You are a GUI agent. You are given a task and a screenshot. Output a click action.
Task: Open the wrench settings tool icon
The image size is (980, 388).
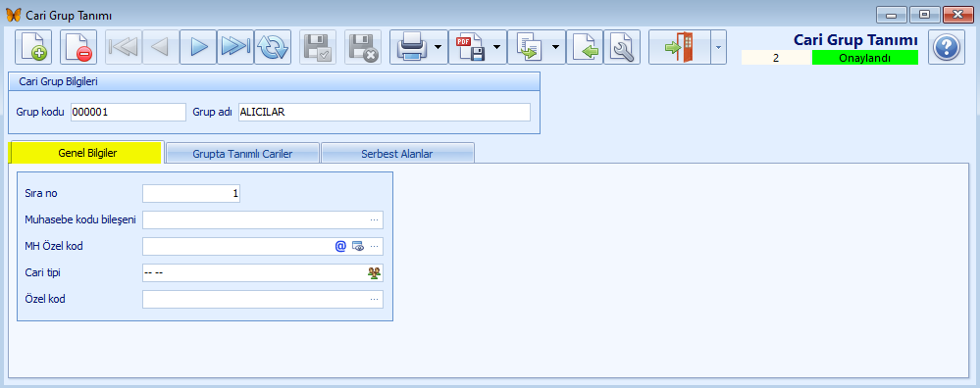coord(622,47)
